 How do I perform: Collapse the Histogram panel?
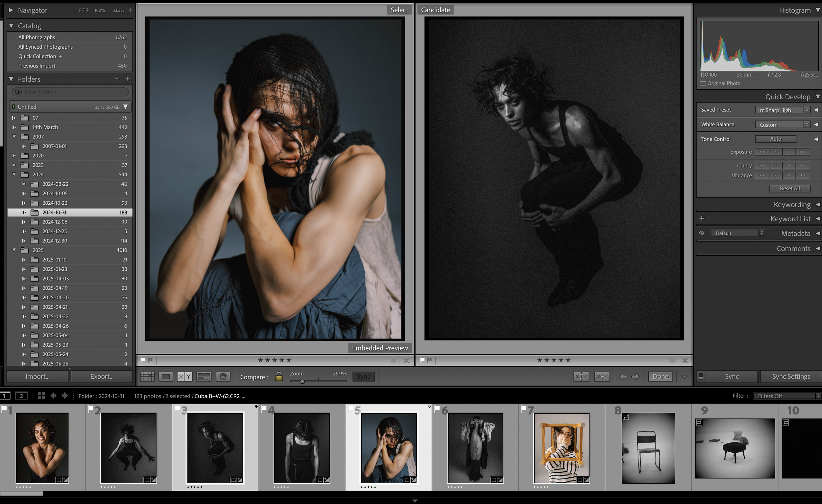(818, 10)
